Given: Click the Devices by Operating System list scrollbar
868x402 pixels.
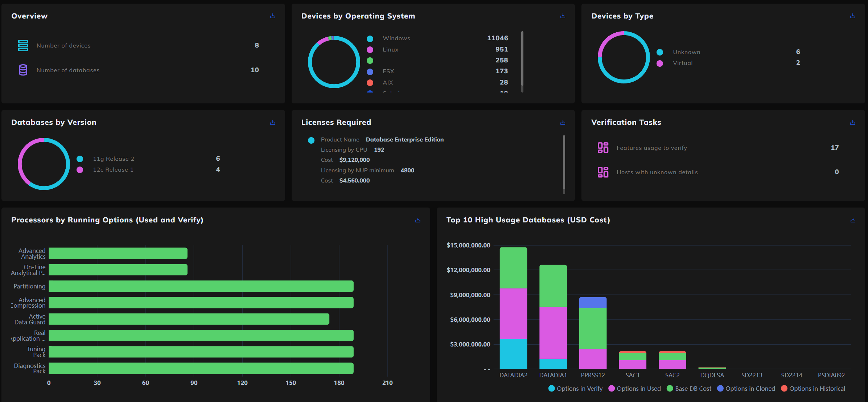Looking at the screenshot, I should [x=522, y=58].
